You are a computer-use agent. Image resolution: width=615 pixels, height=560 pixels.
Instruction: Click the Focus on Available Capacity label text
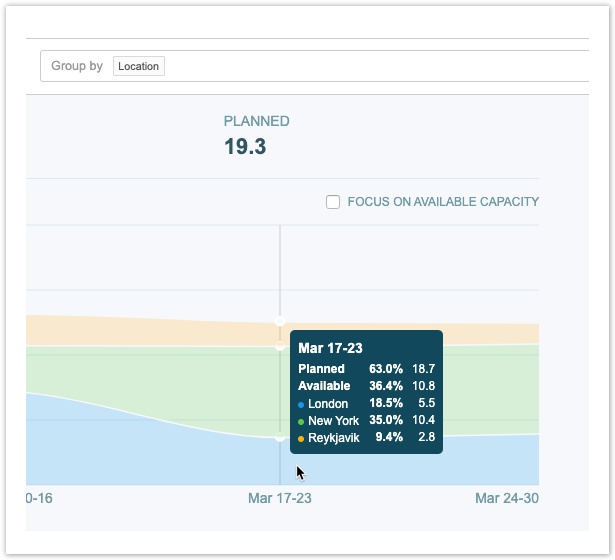click(443, 202)
